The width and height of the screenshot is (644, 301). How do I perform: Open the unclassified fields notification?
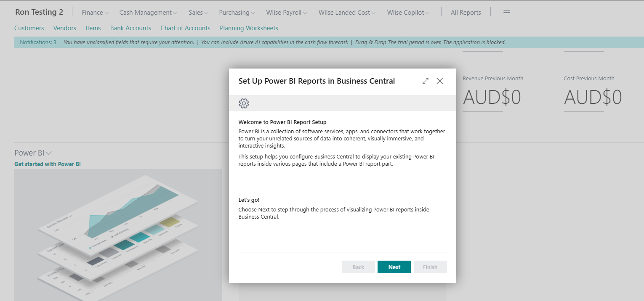click(128, 42)
